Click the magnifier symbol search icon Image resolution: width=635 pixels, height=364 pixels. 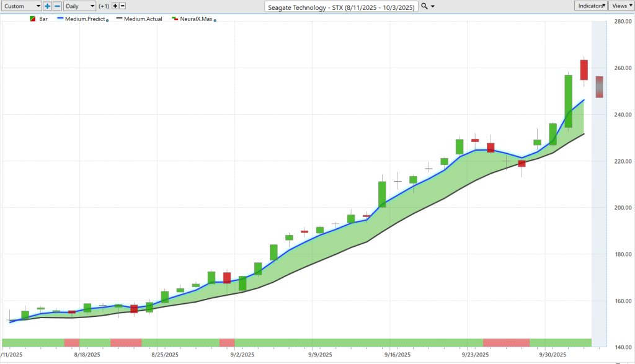tap(424, 6)
